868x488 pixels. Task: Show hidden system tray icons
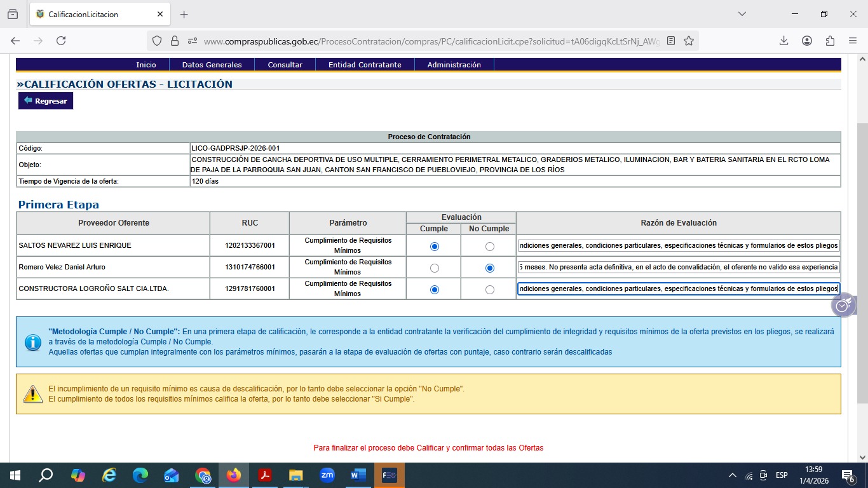[732, 475]
